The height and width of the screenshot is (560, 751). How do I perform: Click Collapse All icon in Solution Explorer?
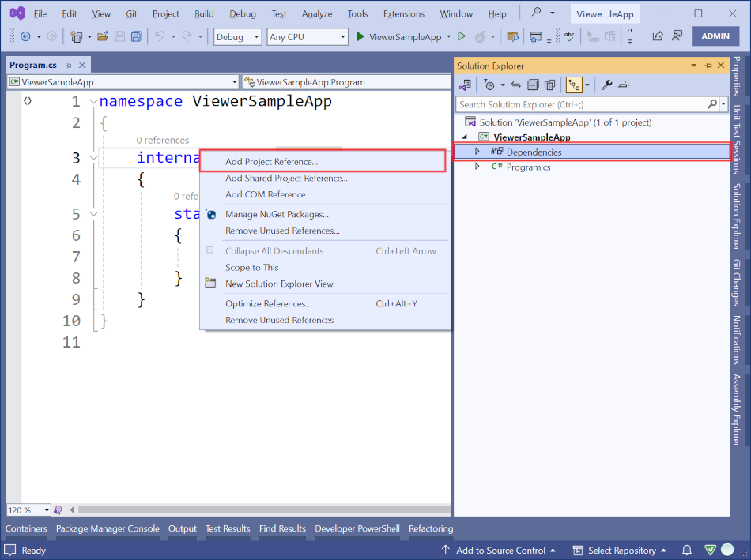[533, 85]
